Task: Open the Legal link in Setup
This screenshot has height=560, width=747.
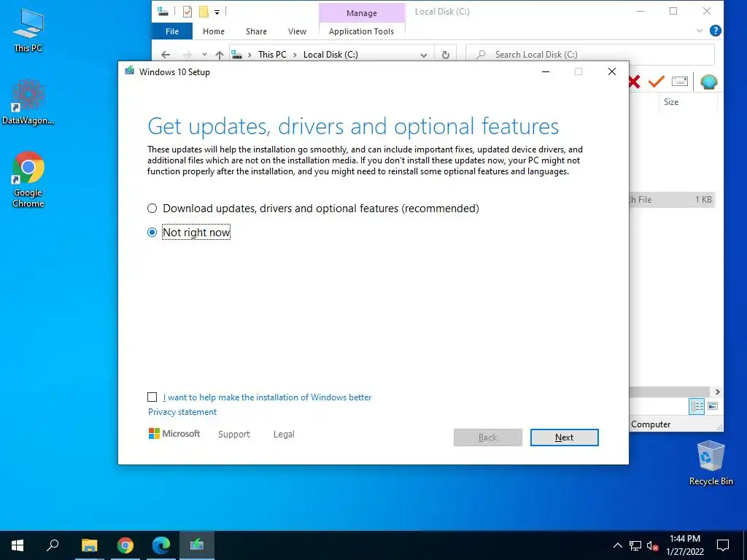Action: 284,435
